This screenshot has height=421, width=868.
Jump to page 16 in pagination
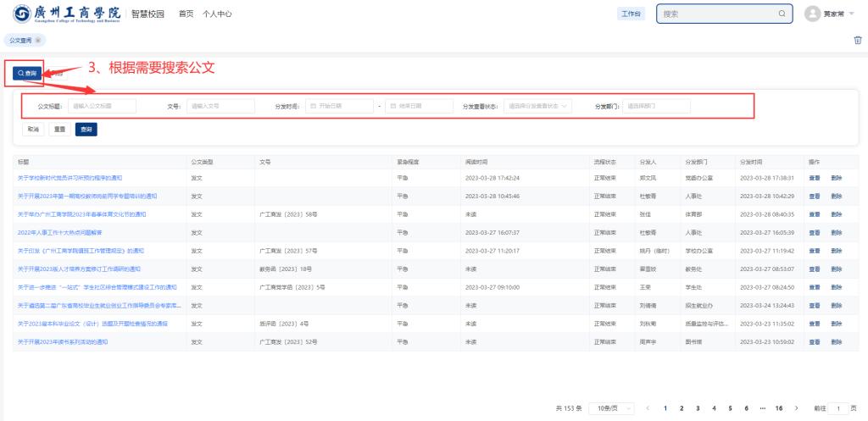coord(778,407)
